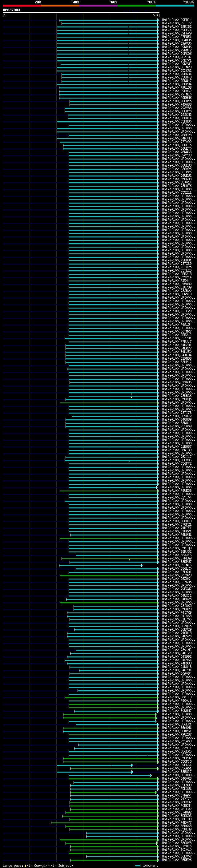Open hit UniRef100_A7PWE1
This screenshot has height=868, width=197.
click(x=177, y=37)
